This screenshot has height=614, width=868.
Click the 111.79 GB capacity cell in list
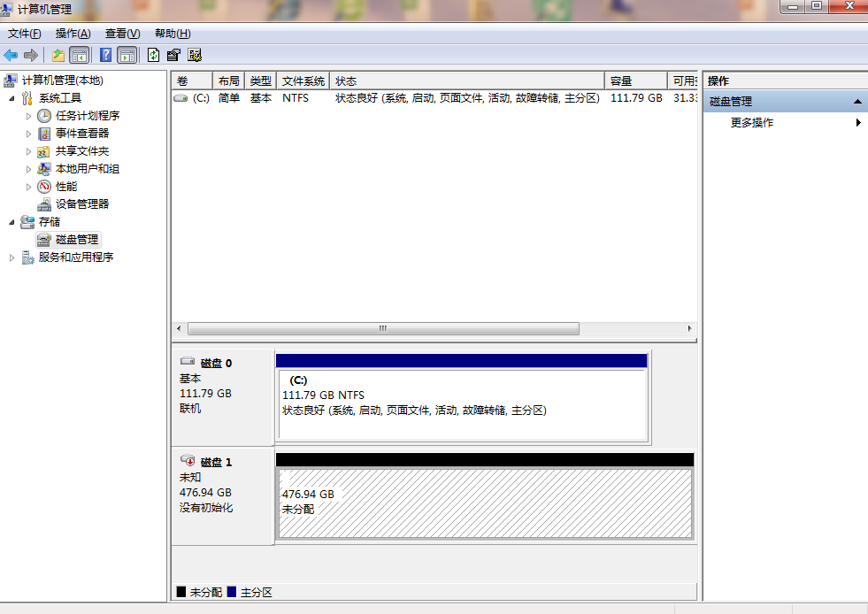tap(636, 98)
